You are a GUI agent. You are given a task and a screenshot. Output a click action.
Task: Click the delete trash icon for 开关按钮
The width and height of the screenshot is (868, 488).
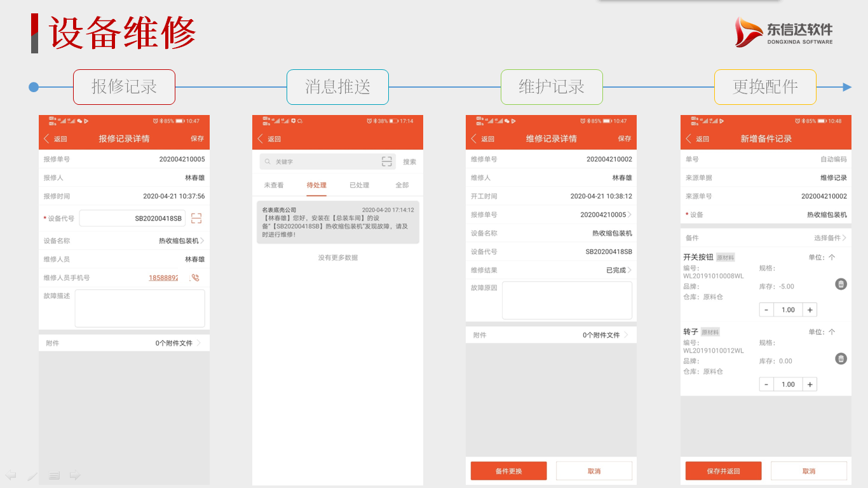tap(841, 284)
